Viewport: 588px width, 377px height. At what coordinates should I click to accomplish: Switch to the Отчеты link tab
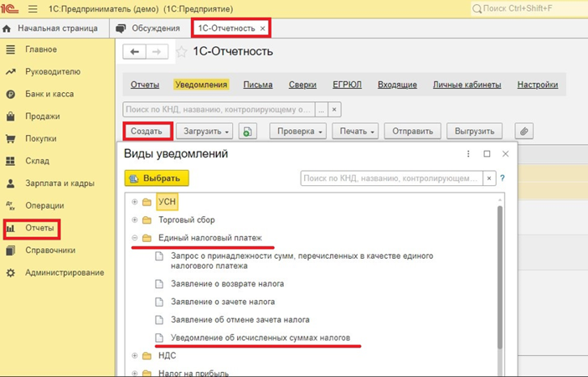[145, 85]
